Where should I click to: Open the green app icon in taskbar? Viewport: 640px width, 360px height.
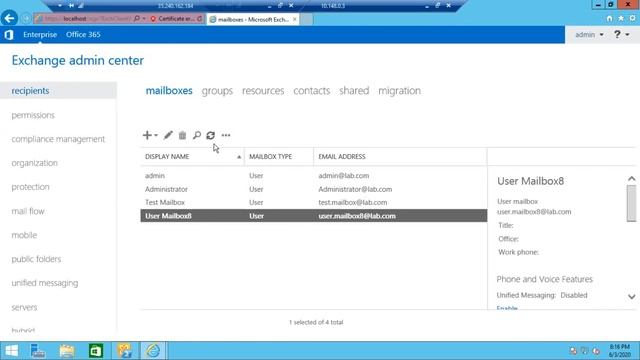point(96,351)
